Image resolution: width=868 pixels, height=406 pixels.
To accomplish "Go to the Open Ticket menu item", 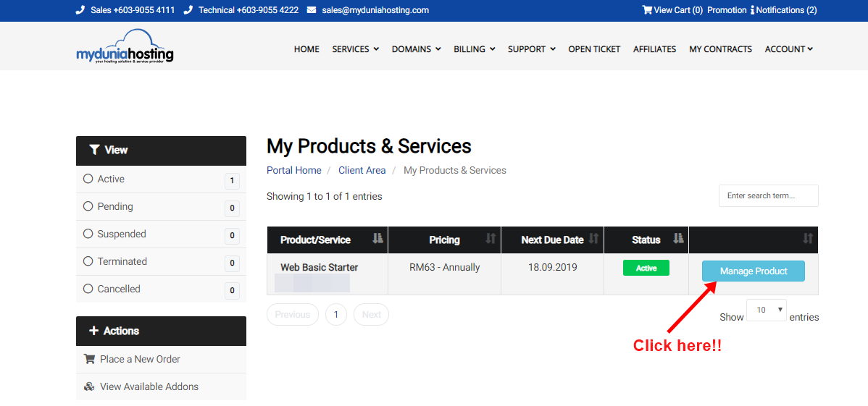I will (594, 49).
